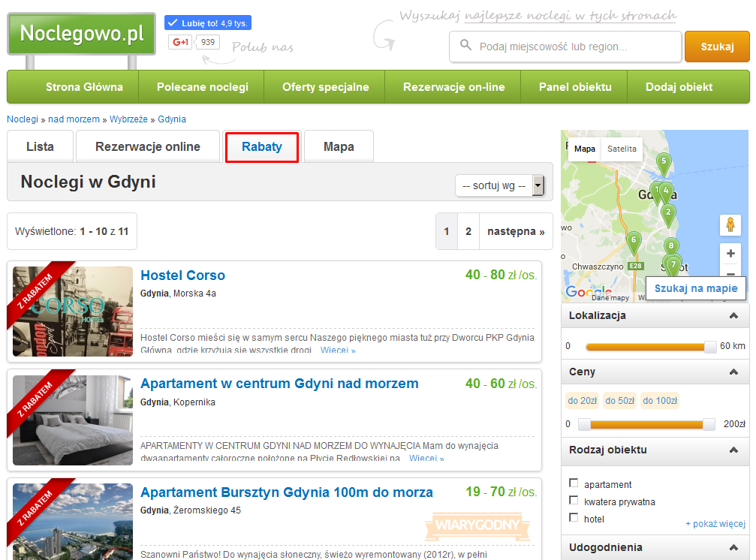Click the minimum price slider handle
Image resolution: width=756 pixels, height=560 pixels.
click(584, 425)
